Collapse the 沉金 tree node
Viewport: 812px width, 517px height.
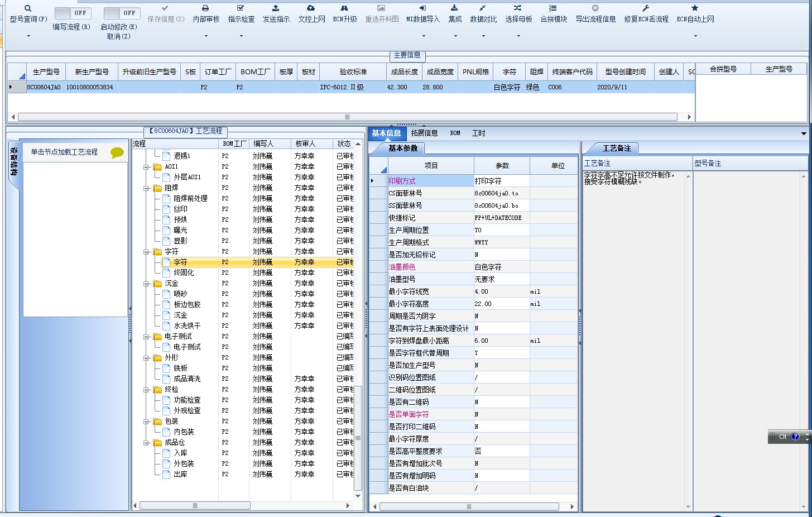(x=146, y=284)
